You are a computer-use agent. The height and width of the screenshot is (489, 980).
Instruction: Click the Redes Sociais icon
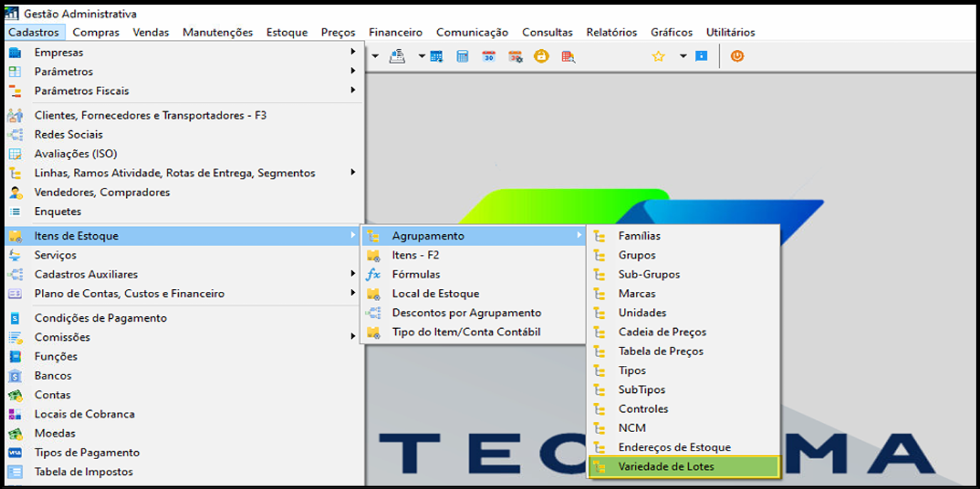tap(15, 135)
